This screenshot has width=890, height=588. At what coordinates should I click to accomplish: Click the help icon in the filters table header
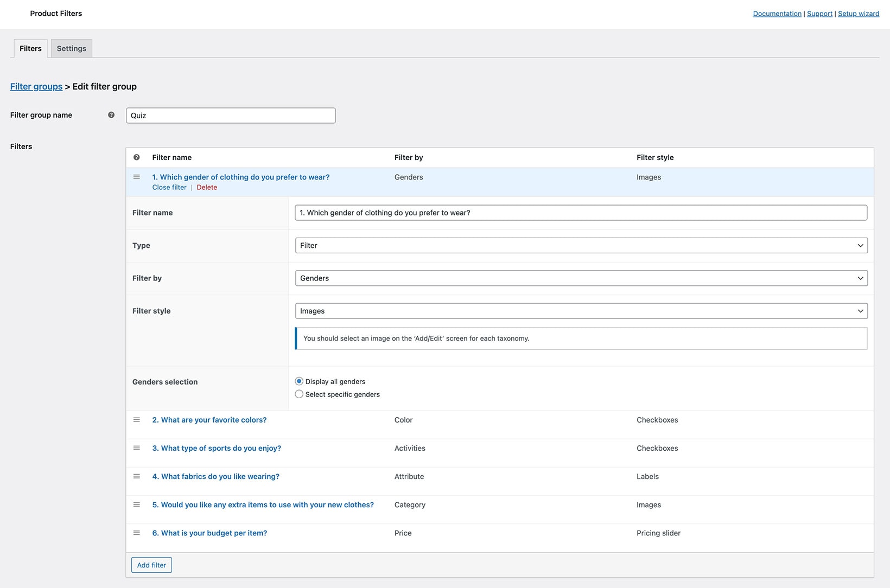tap(137, 157)
